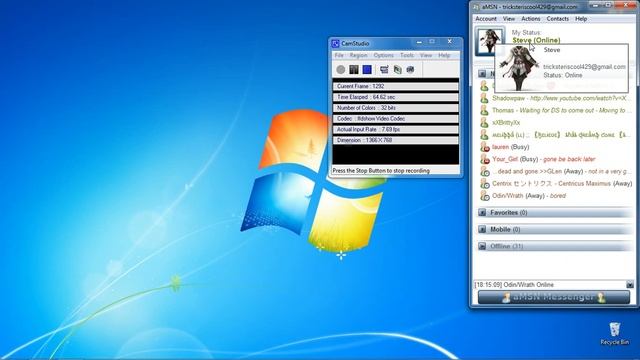This screenshot has width=640, height=360.
Task: Click the 'Dimension : 1366 X 768' row
Action: [396, 140]
